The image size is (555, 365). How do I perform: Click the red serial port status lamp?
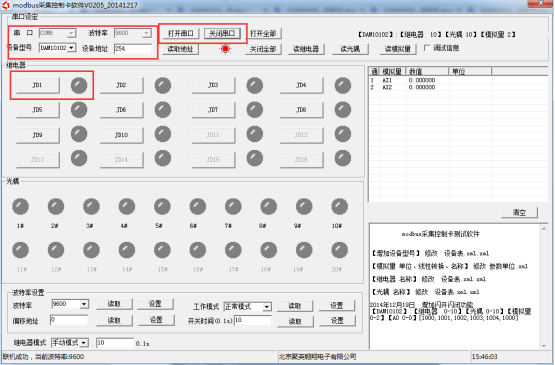pyautogui.click(x=225, y=49)
